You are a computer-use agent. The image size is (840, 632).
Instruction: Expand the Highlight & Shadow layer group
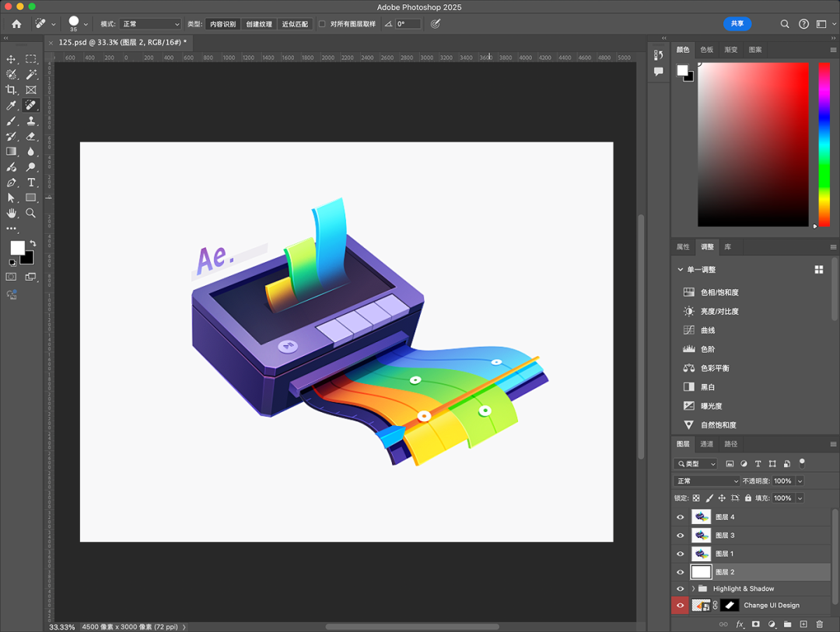click(x=693, y=588)
